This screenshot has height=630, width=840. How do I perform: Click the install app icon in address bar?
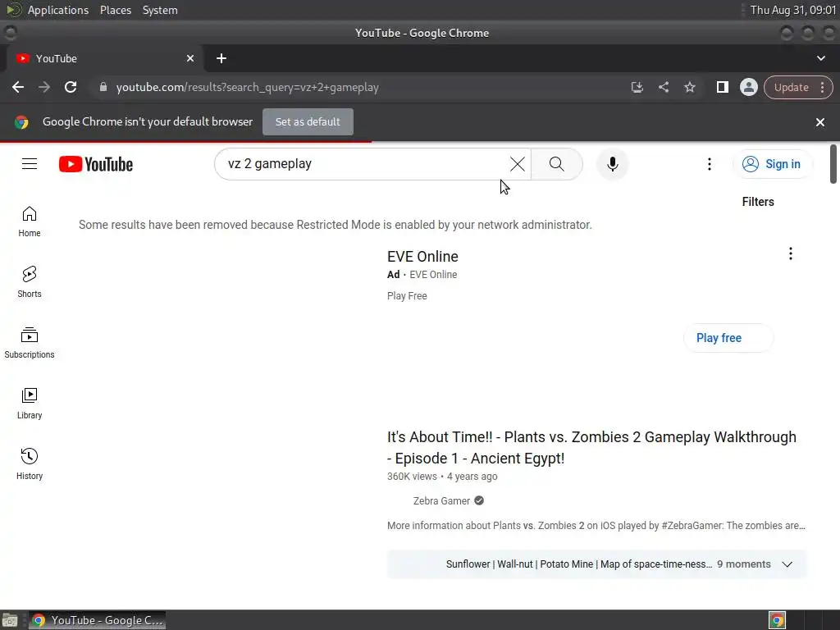637,87
